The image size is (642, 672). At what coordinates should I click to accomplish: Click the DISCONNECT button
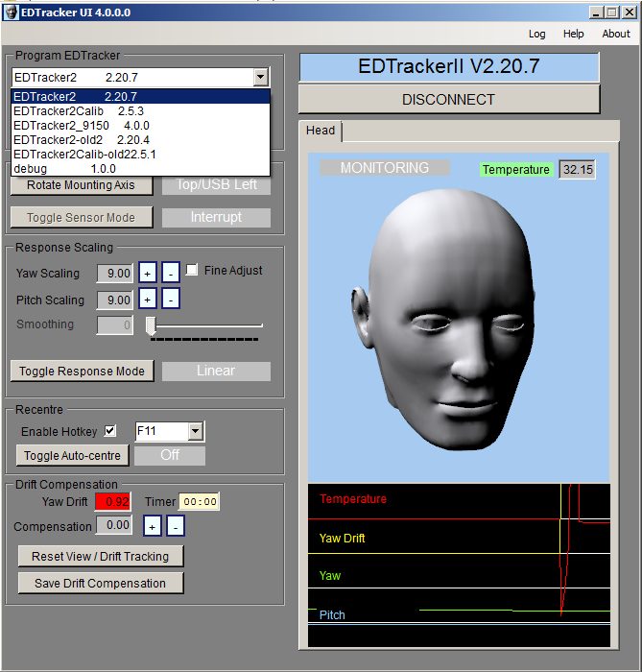point(449,100)
